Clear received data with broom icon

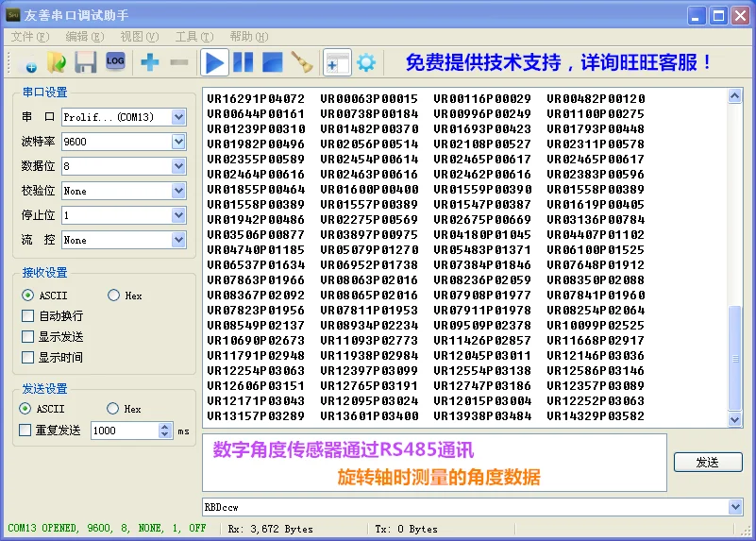301,63
